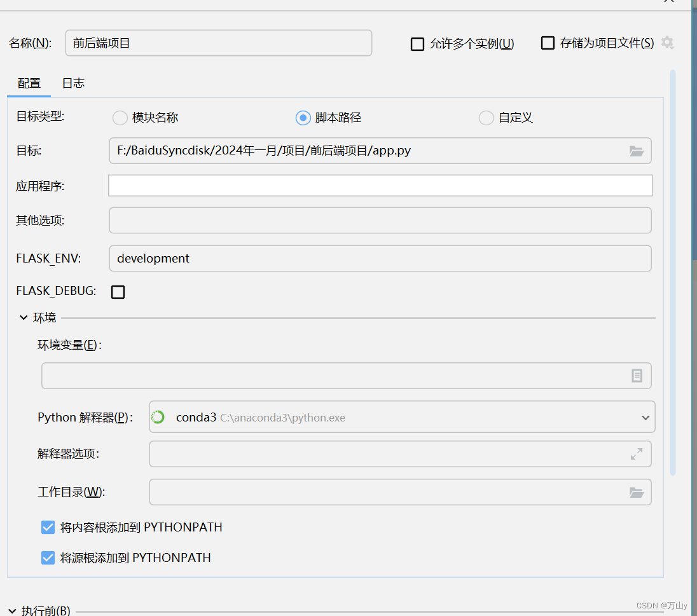The height and width of the screenshot is (616, 697).
Task: Enable the FLASK_DEBUG checkbox
Action: point(118,292)
